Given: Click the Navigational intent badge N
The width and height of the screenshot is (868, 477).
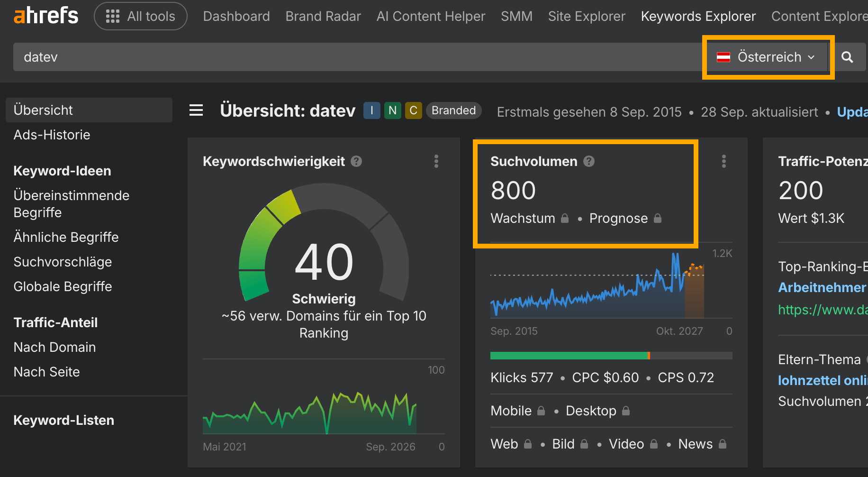Looking at the screenshot, I should [x=393, y=110].
